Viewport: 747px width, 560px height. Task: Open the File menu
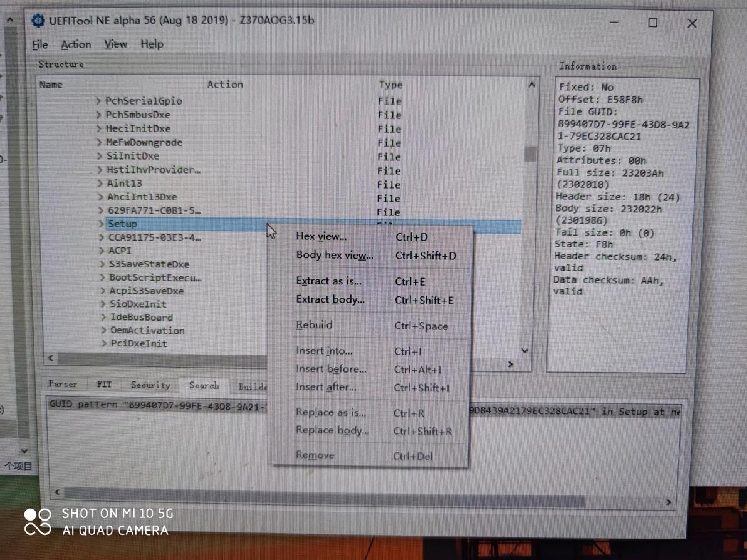[40, 44]
